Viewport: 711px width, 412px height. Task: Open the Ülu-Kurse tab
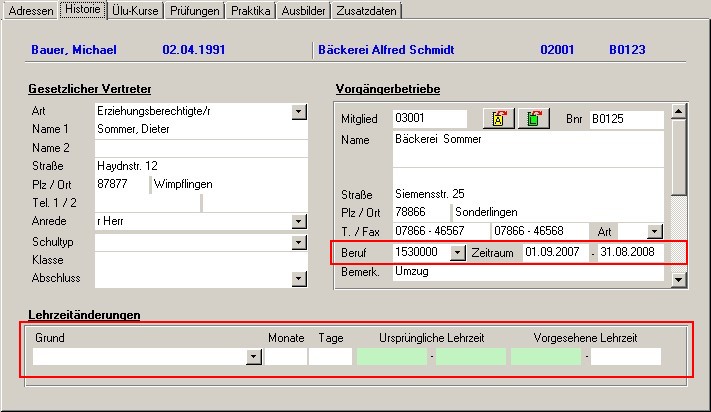click(137, 11)
